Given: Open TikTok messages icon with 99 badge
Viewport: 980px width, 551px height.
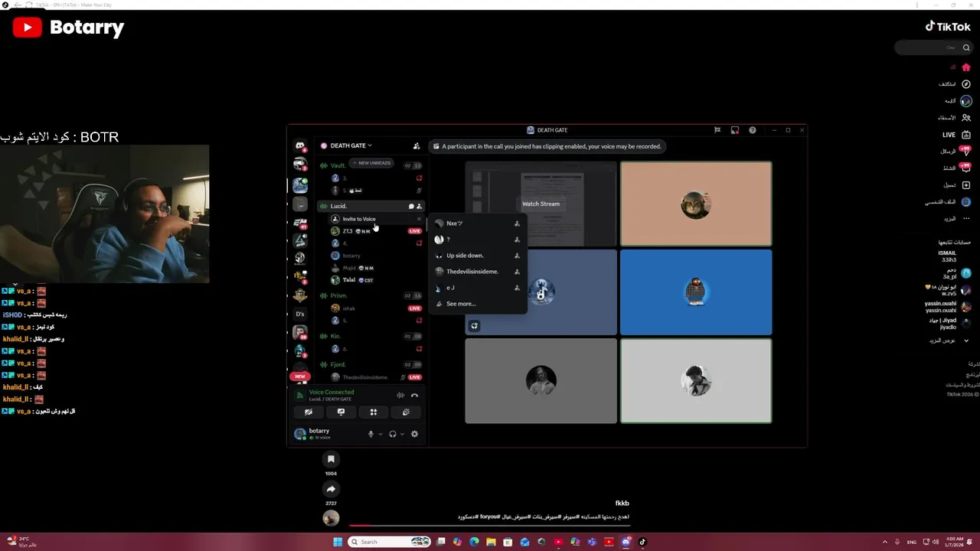Looking at the screenshot, I should [x=965, y=152].
